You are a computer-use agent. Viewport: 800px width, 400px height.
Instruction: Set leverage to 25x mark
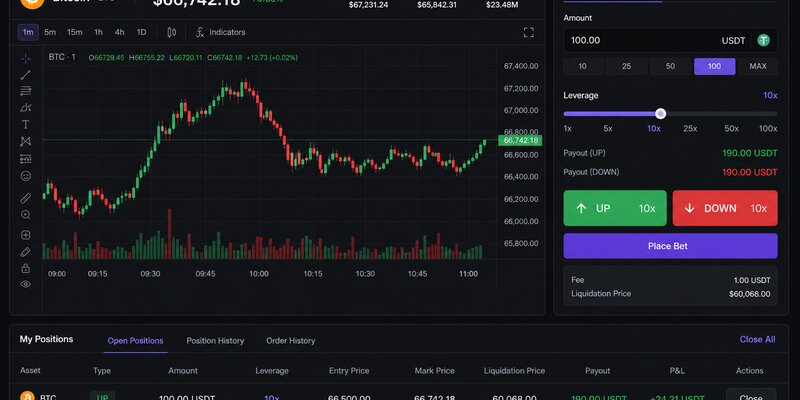[x=690, y=129]
